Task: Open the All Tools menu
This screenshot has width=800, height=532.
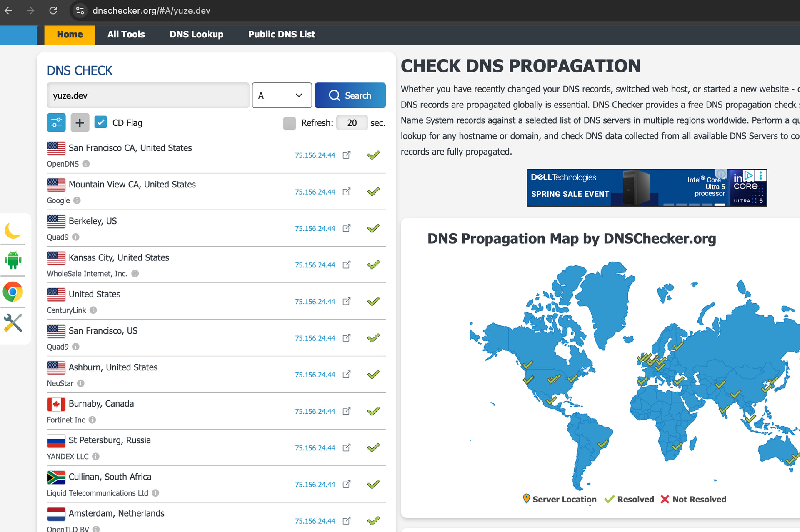Action: [x=126, y=35]
